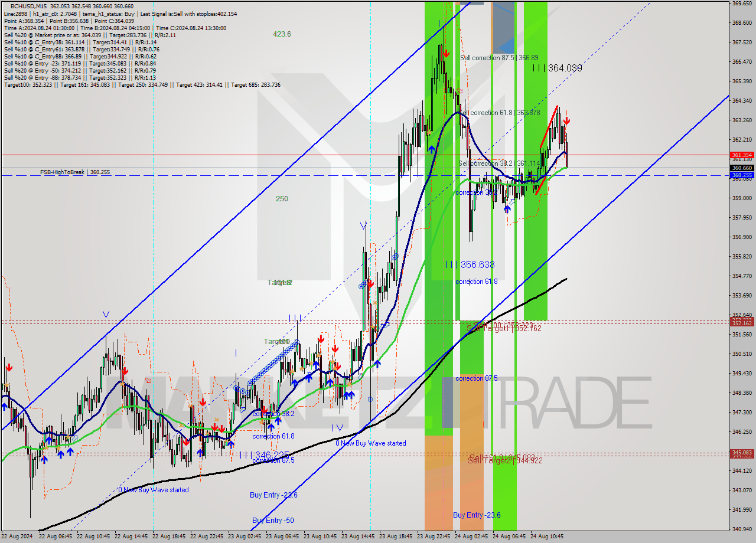This screenshot has height=543, width=756.
Task: Click the 23 Aug 18:45 time axis label
Action: pyautogui.click(x=396, y=537)
